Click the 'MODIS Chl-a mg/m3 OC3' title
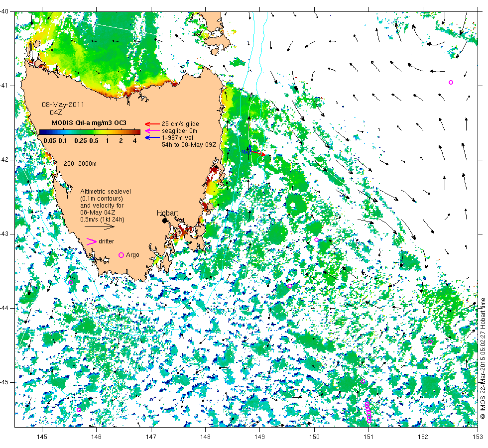488x448 pixels. pyautogui.click(x=89, y=123)
